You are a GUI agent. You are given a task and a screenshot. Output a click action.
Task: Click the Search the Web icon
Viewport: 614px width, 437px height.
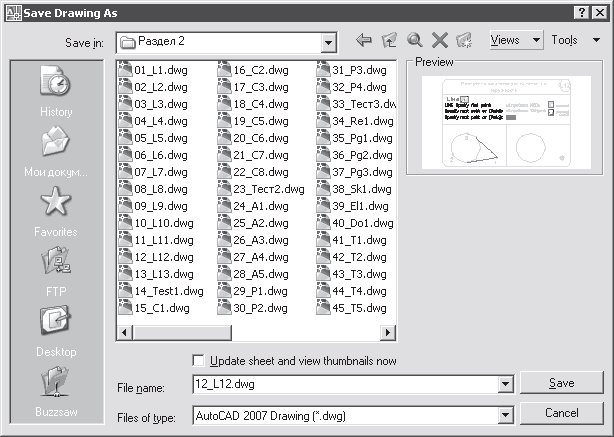pyautogui.click(x=414, y=41)
